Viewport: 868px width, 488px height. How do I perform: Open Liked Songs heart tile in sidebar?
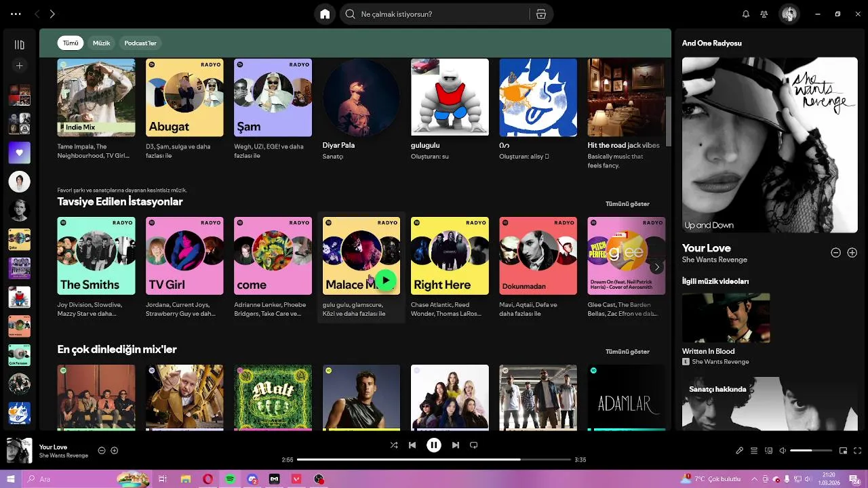click(x=19, y=152)
